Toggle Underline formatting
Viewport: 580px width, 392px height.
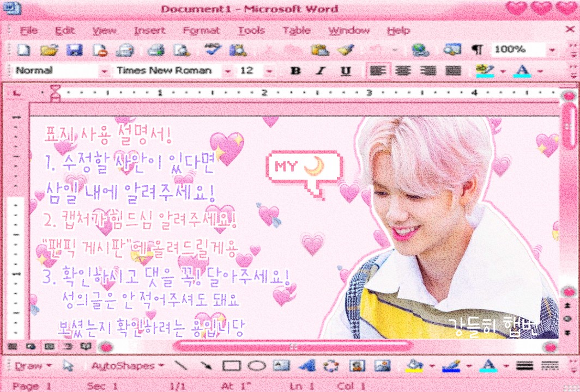coord(345,71)
